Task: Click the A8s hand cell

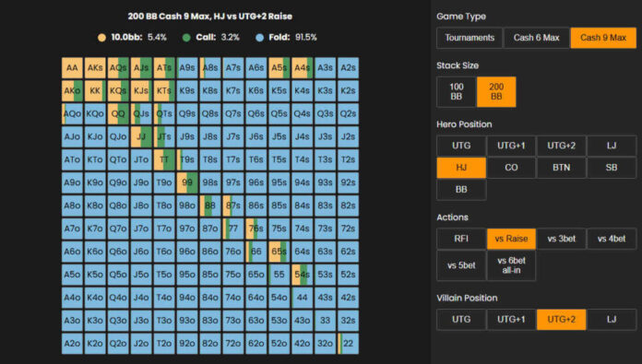Action: point(210,68)
